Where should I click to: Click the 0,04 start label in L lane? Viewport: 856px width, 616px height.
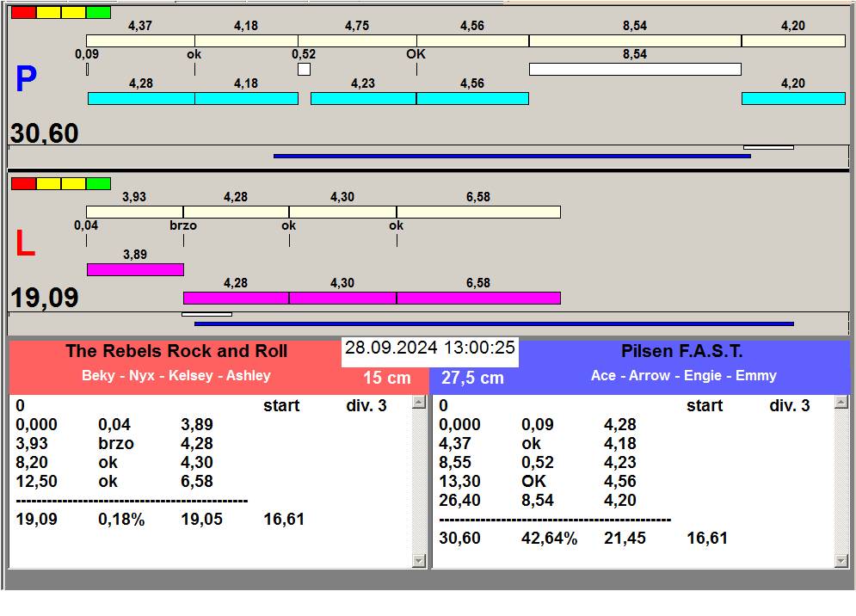pyautogui.click(x=86, y=225)
